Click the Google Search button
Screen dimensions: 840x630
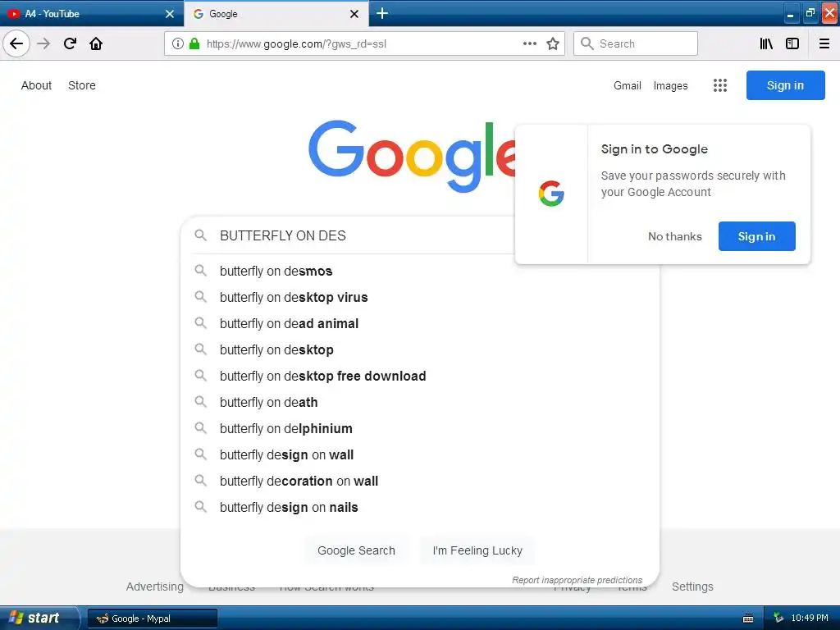[x=356, y=550]
